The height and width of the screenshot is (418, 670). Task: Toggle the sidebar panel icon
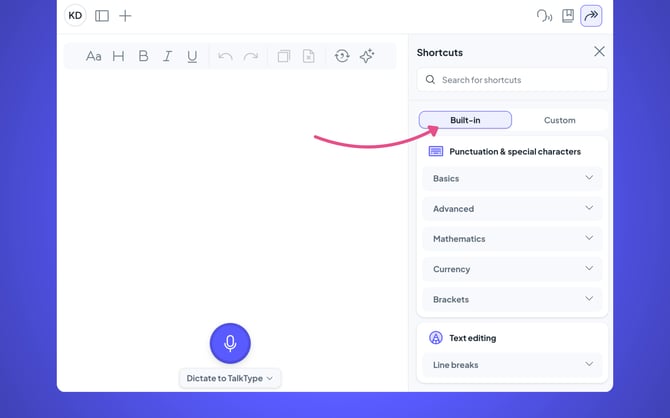click(102, 16)
